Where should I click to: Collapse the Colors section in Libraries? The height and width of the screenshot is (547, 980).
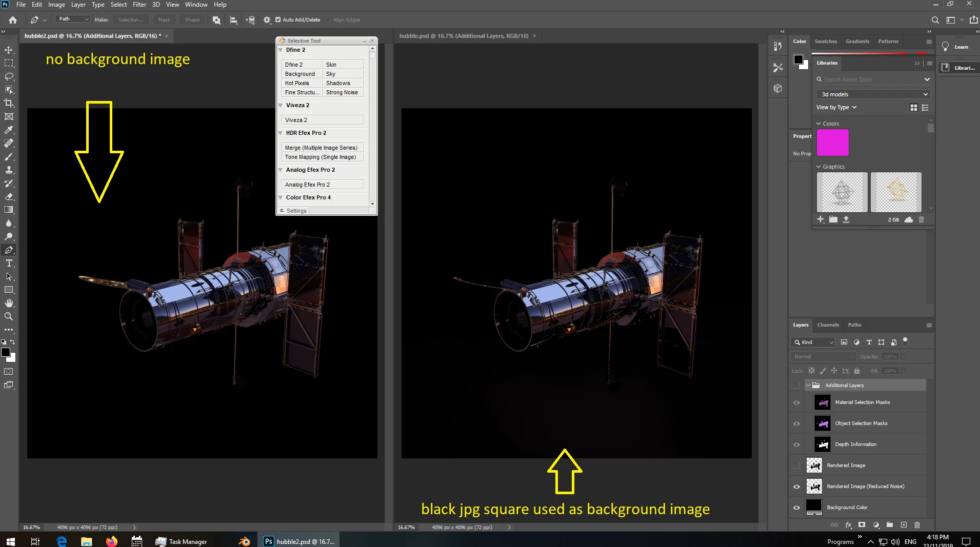819,124
